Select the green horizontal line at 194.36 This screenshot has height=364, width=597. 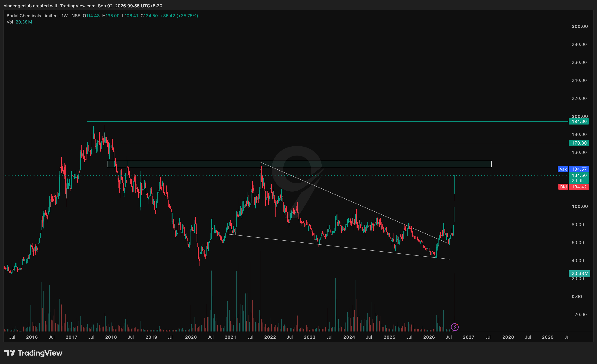328,121
